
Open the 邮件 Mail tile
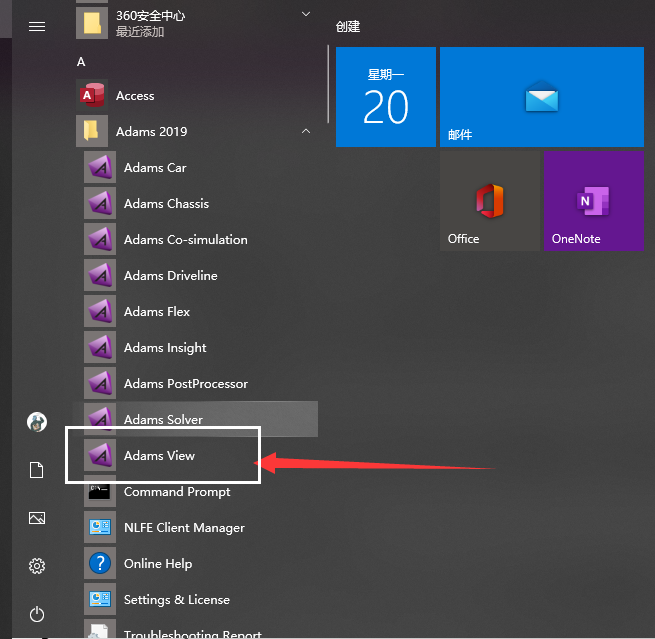pos(541,97)
